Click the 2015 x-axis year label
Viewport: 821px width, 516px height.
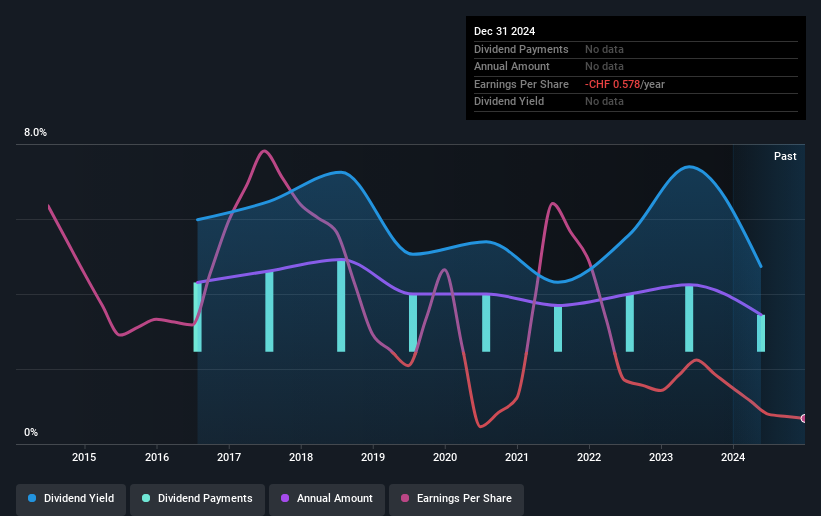pyautogui.click(x=84, y=457)
